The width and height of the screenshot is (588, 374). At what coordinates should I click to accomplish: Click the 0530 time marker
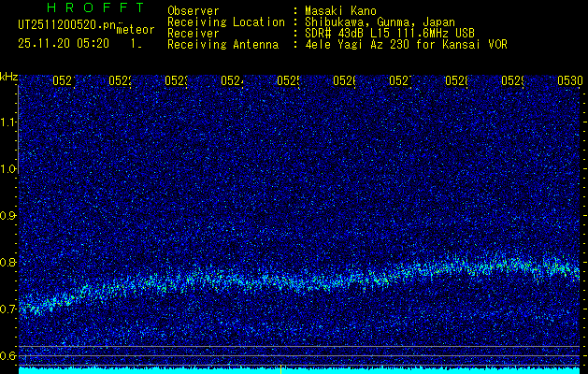(570, 80)
